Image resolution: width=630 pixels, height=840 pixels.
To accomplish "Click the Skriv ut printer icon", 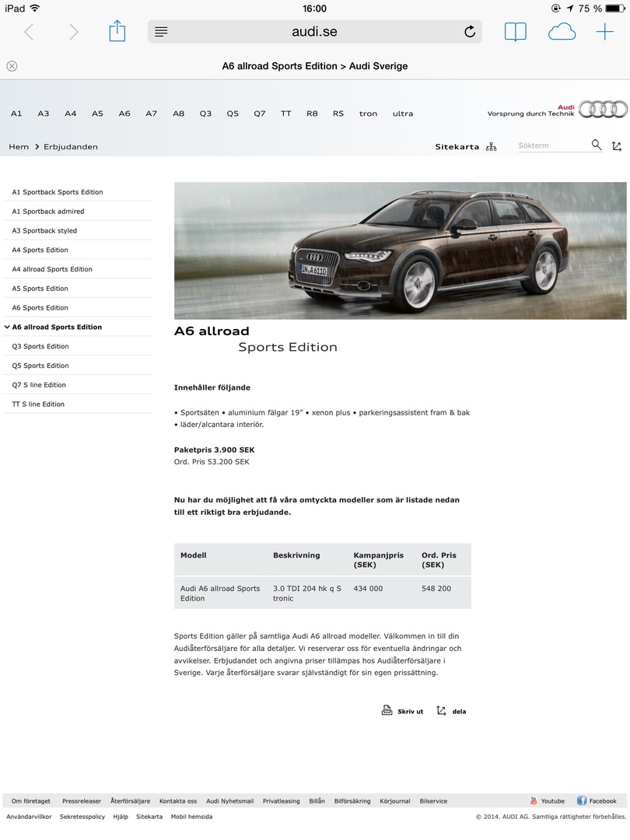I will click(387, 710).
